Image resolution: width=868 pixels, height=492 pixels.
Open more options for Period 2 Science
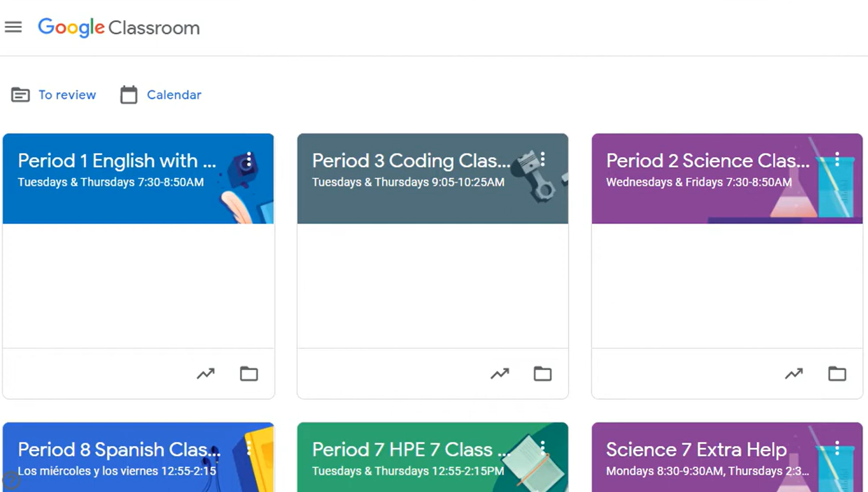(x=837, y=159)
